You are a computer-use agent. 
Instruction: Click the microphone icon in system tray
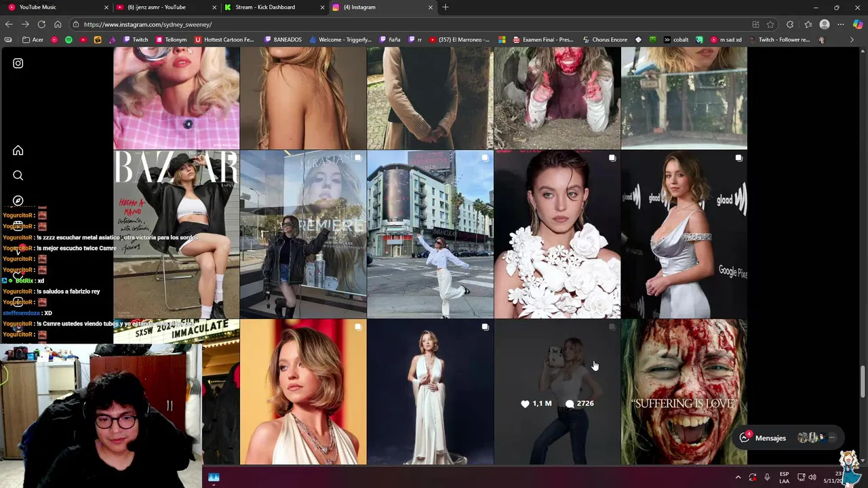point(767,477)
